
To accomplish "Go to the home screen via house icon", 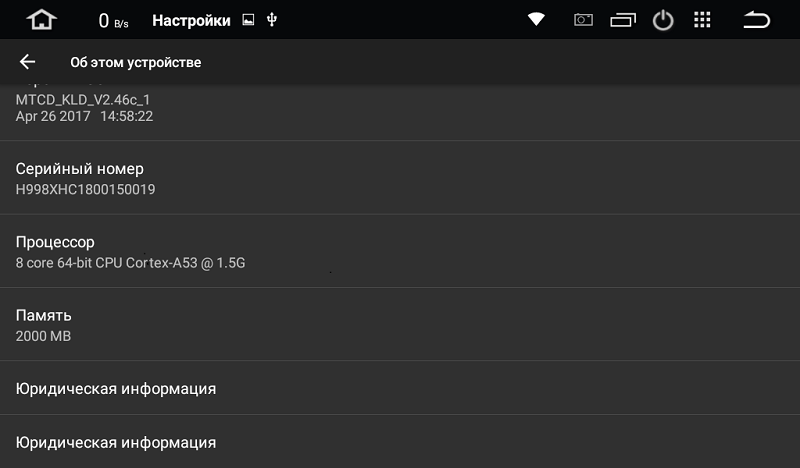I will tap(42, 20).
